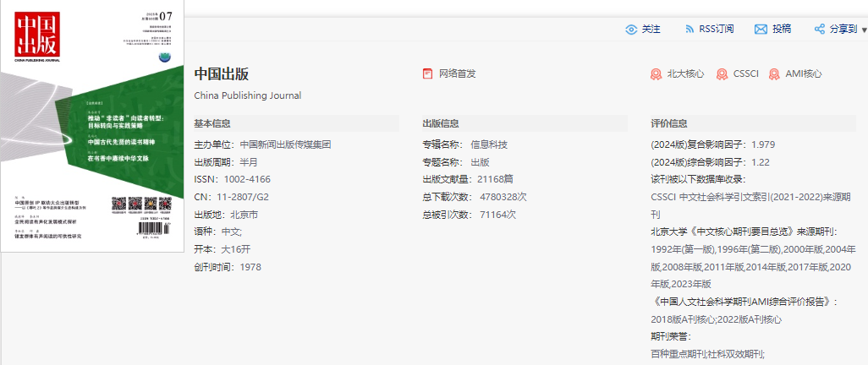Click the RSS feed icon
This screenshot has width=868, height=365.
(x=689, y=29)
